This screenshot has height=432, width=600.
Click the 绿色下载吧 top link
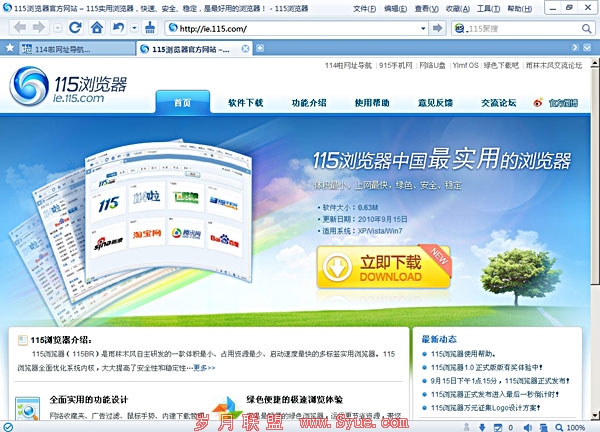pos(501,65)
